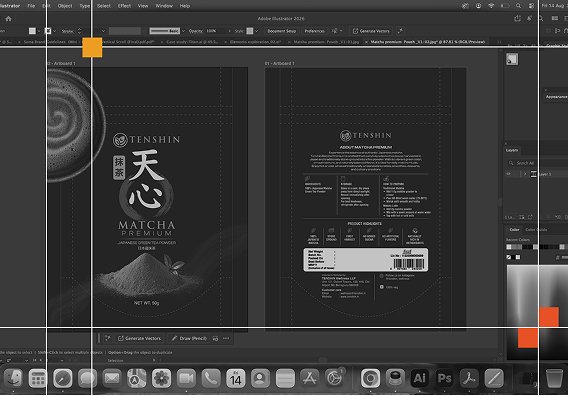Open Chrome from the dock
The image size is (568, 396).
(370, 379)
